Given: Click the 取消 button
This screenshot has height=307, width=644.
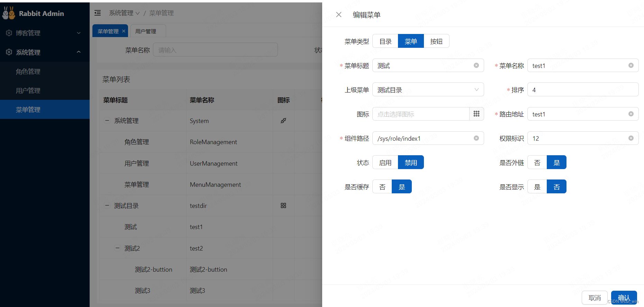Looking at the screenshot, I should click(x=595, y=298).
